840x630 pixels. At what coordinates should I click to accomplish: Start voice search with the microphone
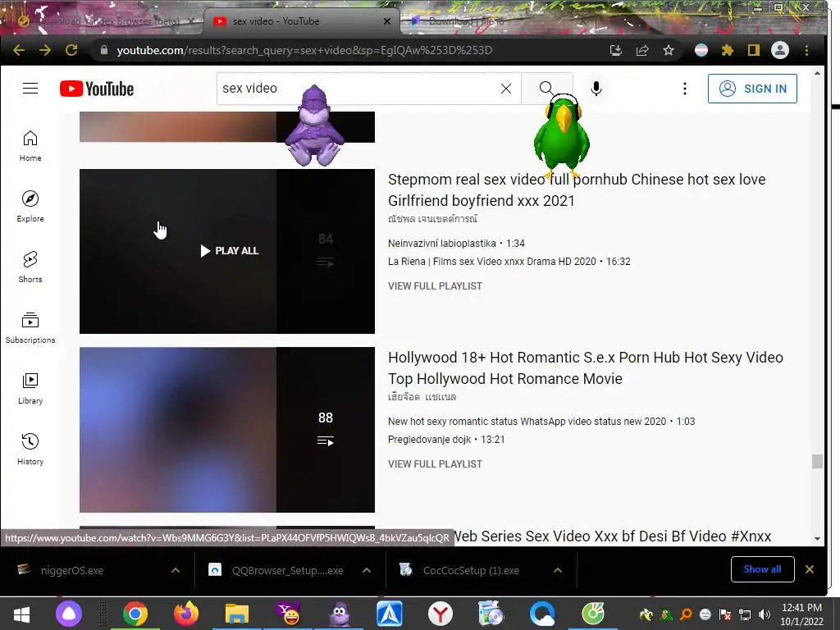coord(596,89)
